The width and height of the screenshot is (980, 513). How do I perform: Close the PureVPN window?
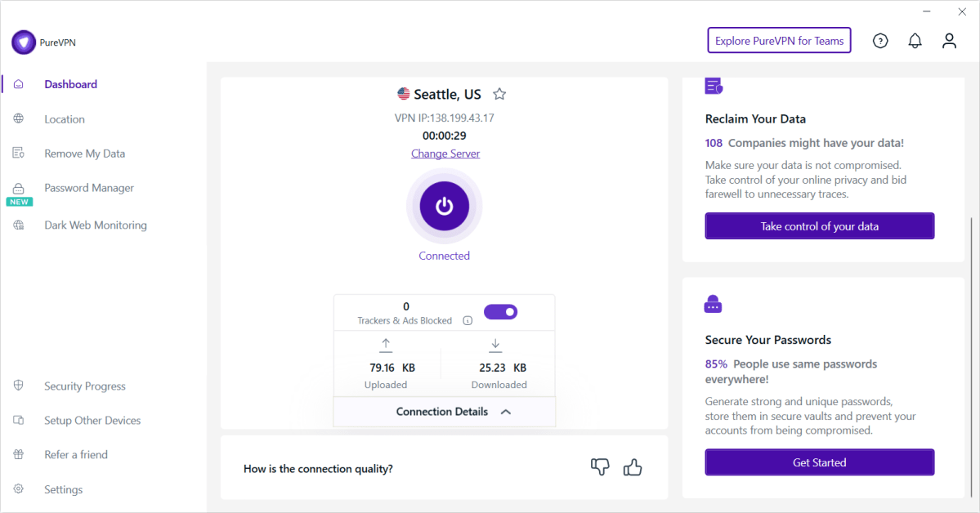click(962, 11)
